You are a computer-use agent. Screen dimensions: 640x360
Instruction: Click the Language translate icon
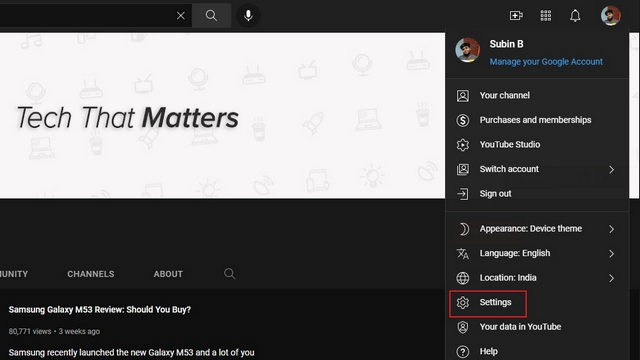462,253
